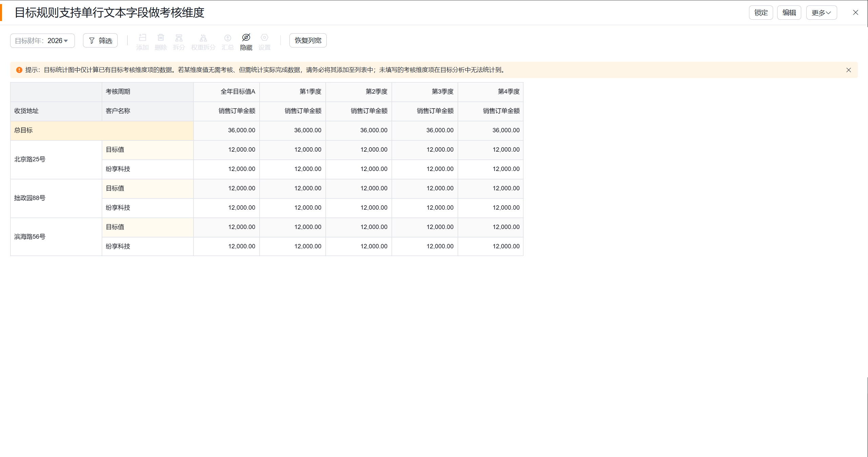Dismiss the orange tip banner
This screenshot has height=457, width=868.
point(849,70)
